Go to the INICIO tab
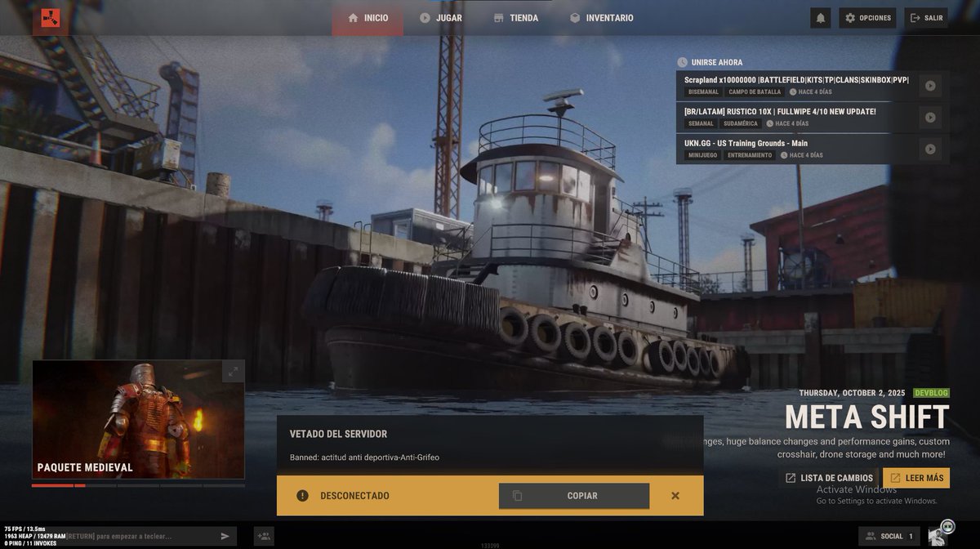 pos(367,18)
